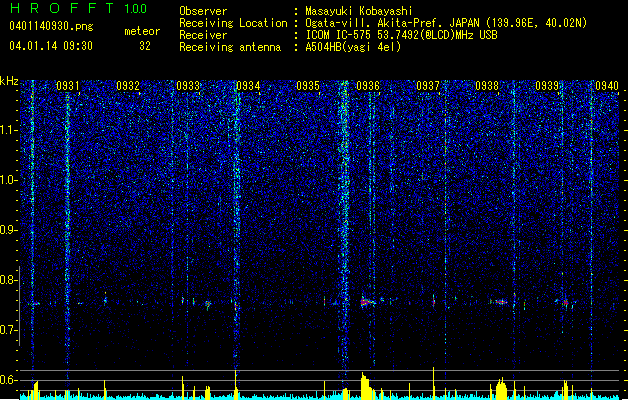Click the 1.0 kHz axis label
629x400 pixels.
(8, 180)
